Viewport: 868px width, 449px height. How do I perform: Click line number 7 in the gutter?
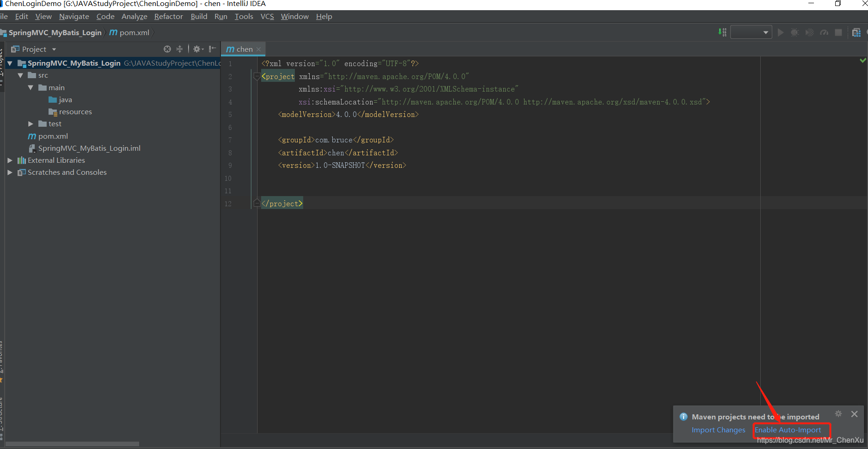[230, 140]
